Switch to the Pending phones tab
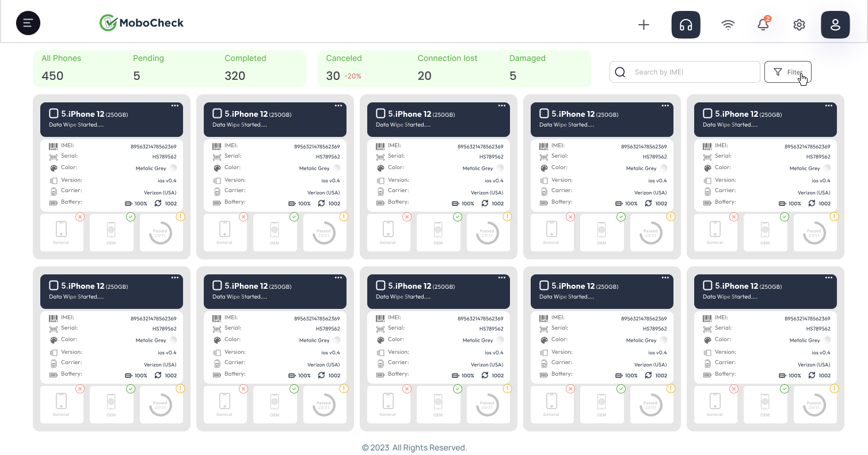This screenshot has height=455, width=868. tap(148, 68)
